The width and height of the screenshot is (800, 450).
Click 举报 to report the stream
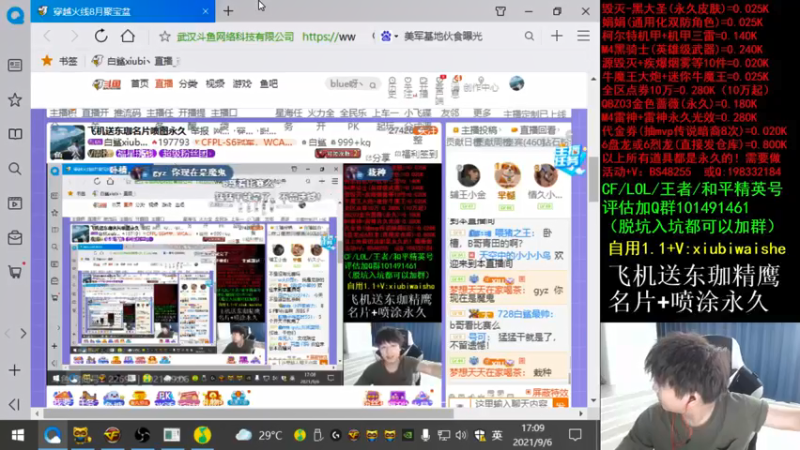[199, 131]
